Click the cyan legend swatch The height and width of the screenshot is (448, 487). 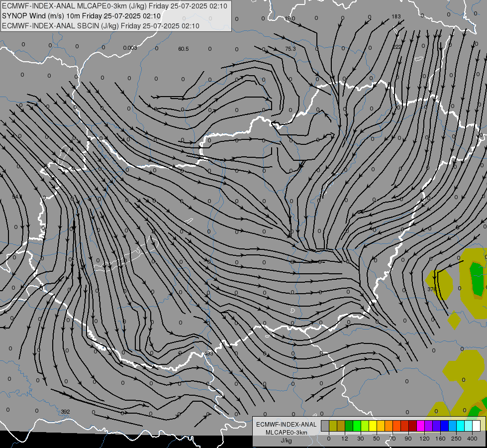point(460,426)
